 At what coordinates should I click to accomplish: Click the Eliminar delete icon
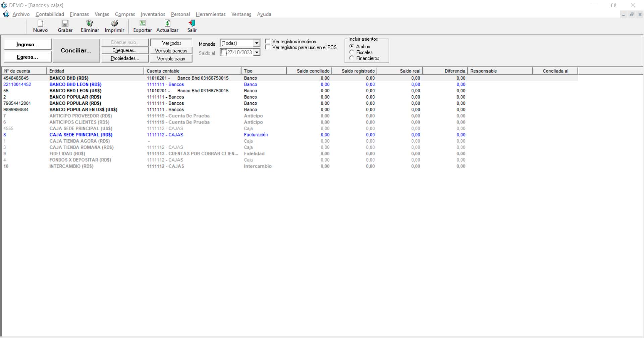(x=90, y=23)
